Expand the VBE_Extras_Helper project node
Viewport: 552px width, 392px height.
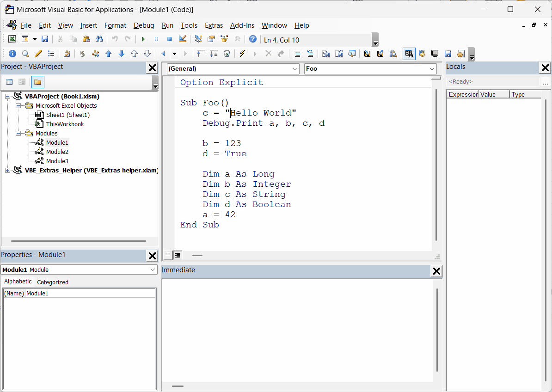(7, 170)
